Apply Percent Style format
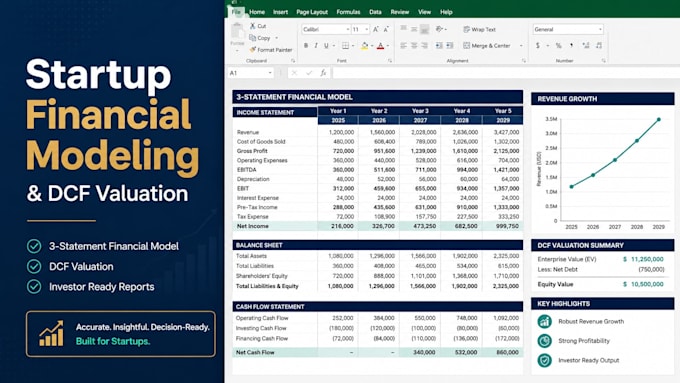The image size is (680, 383). coord(559,46)
